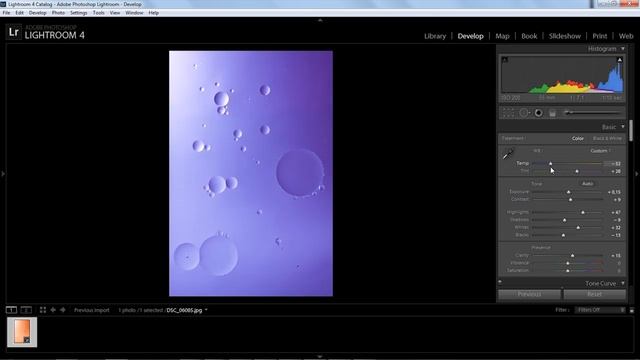The height and width of the screenshot is (360, 640).
Task: Open the File menu
Action: coord(7,13)
